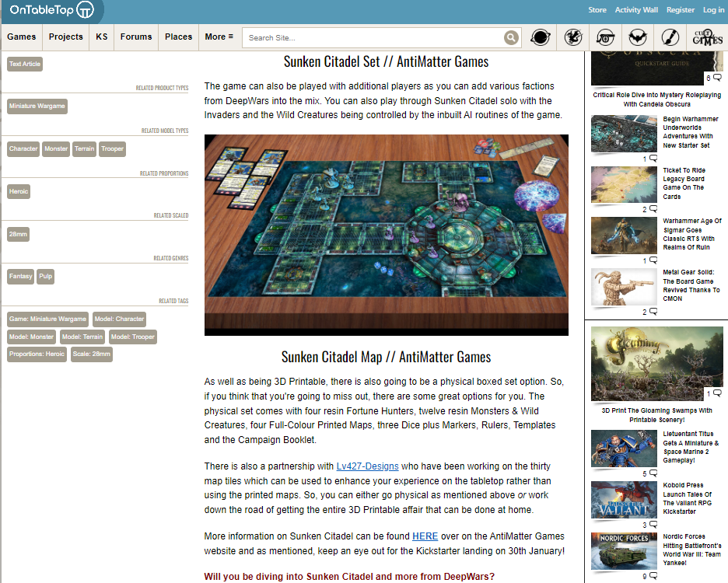Click comment bubble under Age Of Sigmar thumbnail
Viewport: 728px width, 583px height.
(x=653, y=260)
